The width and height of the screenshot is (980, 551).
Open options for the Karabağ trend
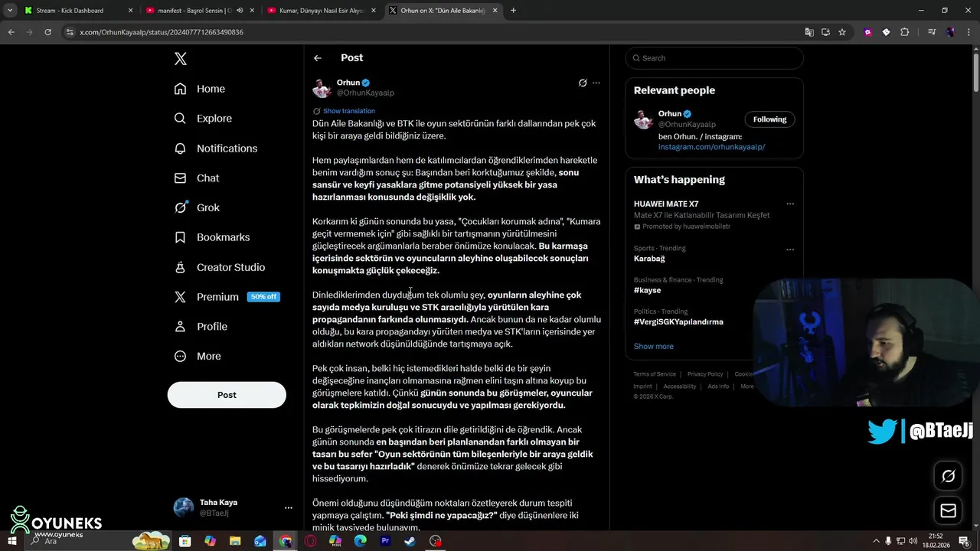point(790,249)
